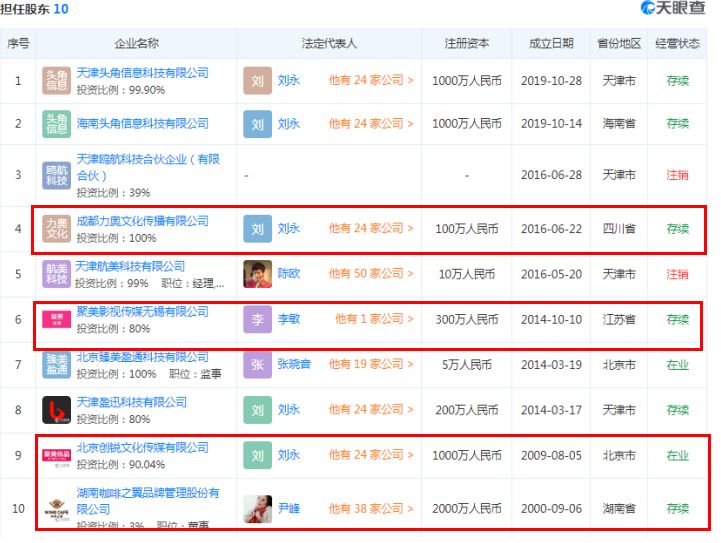Screen dimensions: 721x543
Task: Select the 2016-05-20 date cell
Action: (551, 274)
